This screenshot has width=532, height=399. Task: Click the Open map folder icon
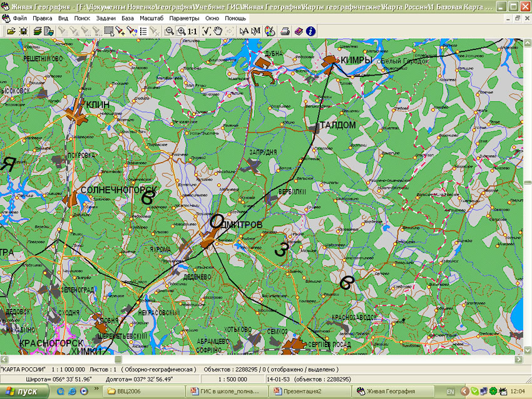pos(11,31)
